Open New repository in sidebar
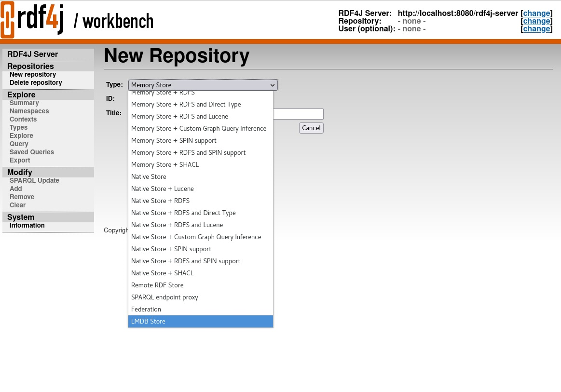 [33, 74]
